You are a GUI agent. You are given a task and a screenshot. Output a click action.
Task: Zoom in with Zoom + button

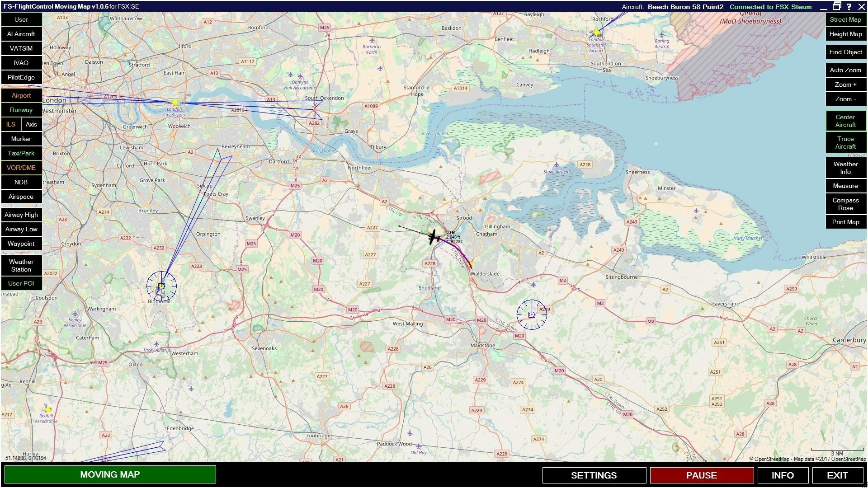tap(845, 84)
